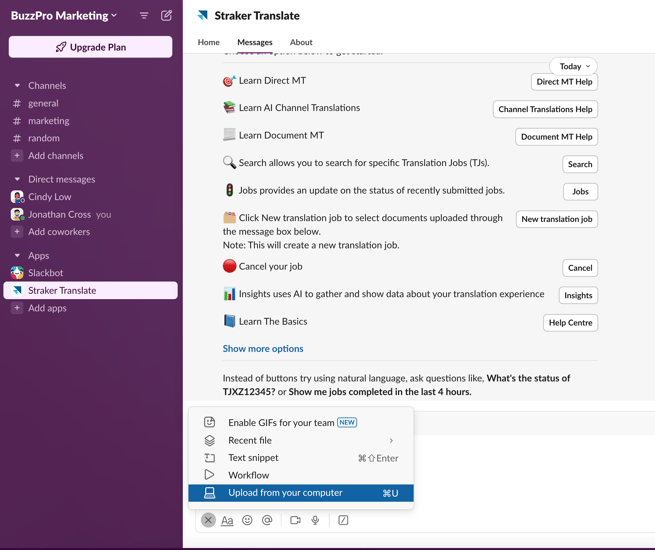Click Add channels in the sidebar

56,155
